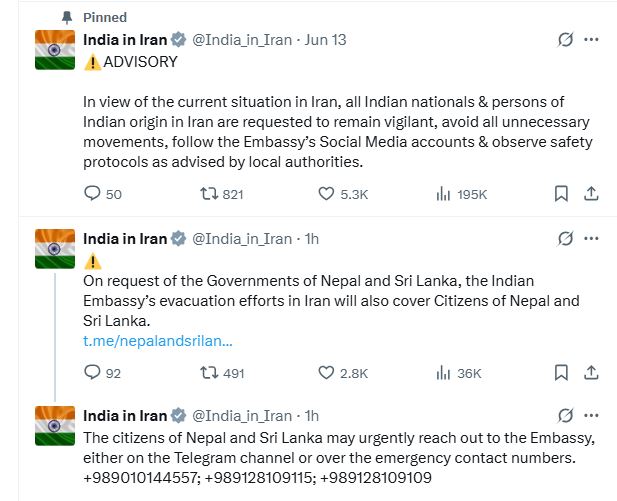Share the Nepal evacuation tweet
Screen dimensions: 617x501
tap(590, 373)
